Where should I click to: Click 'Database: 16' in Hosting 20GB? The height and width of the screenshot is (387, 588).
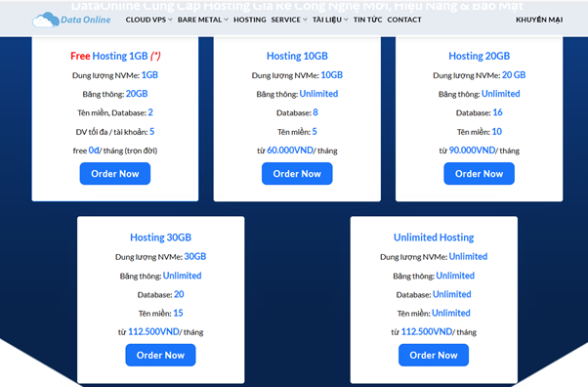480,112
